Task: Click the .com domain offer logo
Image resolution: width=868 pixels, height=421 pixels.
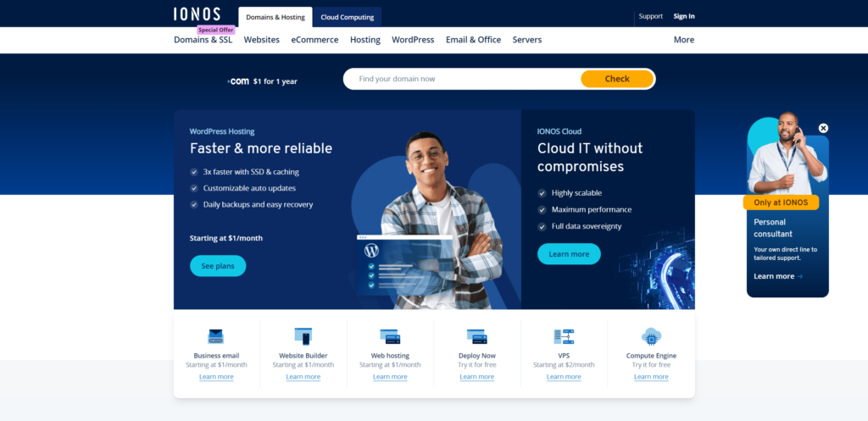Action: tap(238, 81)
